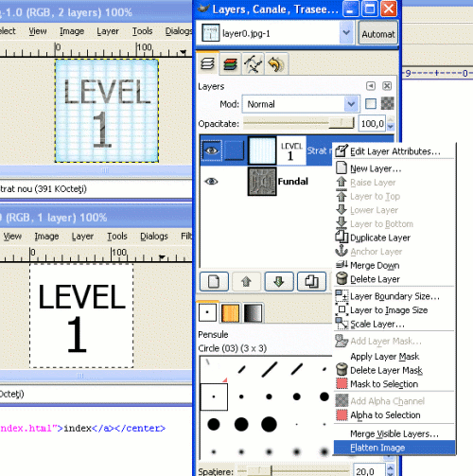The height and width of the screenshot is (476, 473).
Task: Close the Layers tab with X icon
Action: click(x=387, y=86)
